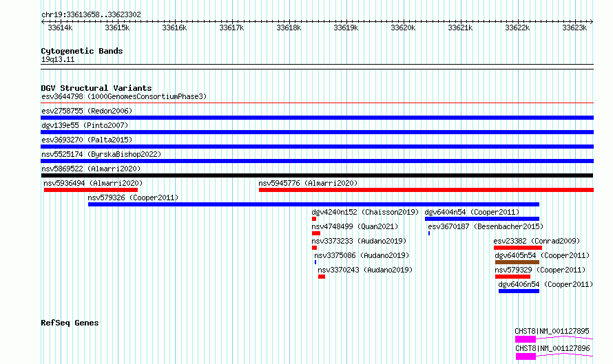This screenshot has width=613, height=364.
Task: Click the blue dgv6404n54 variant bar
Action: [x=482, y=219]
